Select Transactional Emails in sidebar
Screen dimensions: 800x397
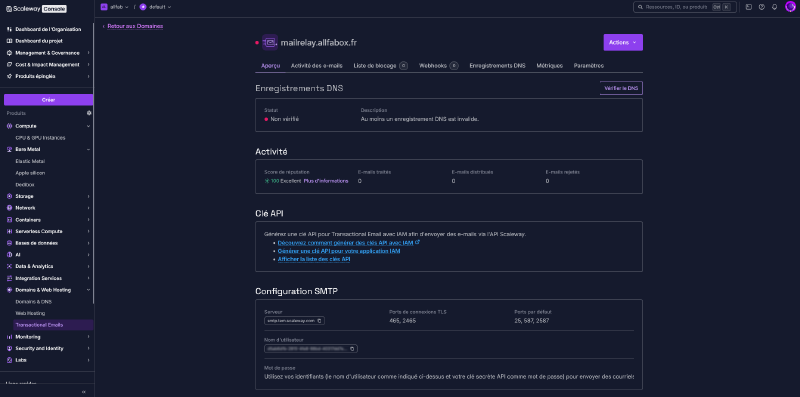(x=53, y=325)
